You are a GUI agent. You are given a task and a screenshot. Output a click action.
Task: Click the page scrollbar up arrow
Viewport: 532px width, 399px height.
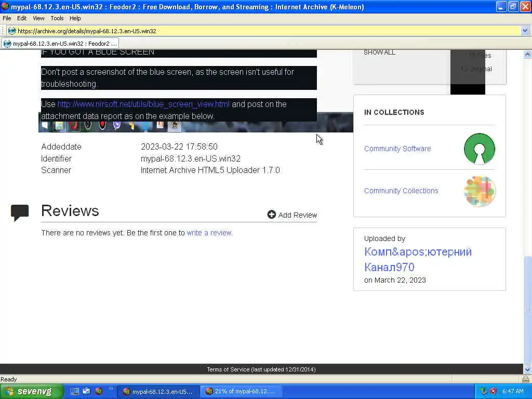[527, 54]
